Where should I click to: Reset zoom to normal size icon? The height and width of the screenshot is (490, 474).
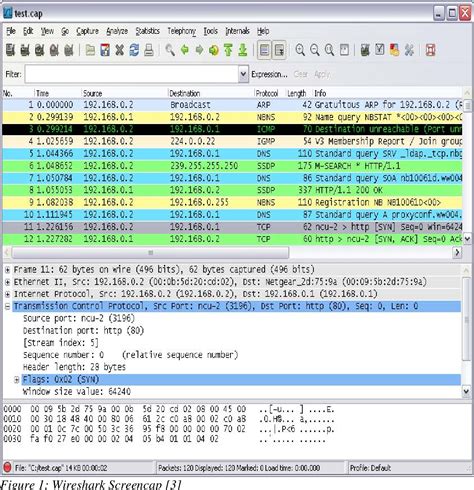point(329,50)
